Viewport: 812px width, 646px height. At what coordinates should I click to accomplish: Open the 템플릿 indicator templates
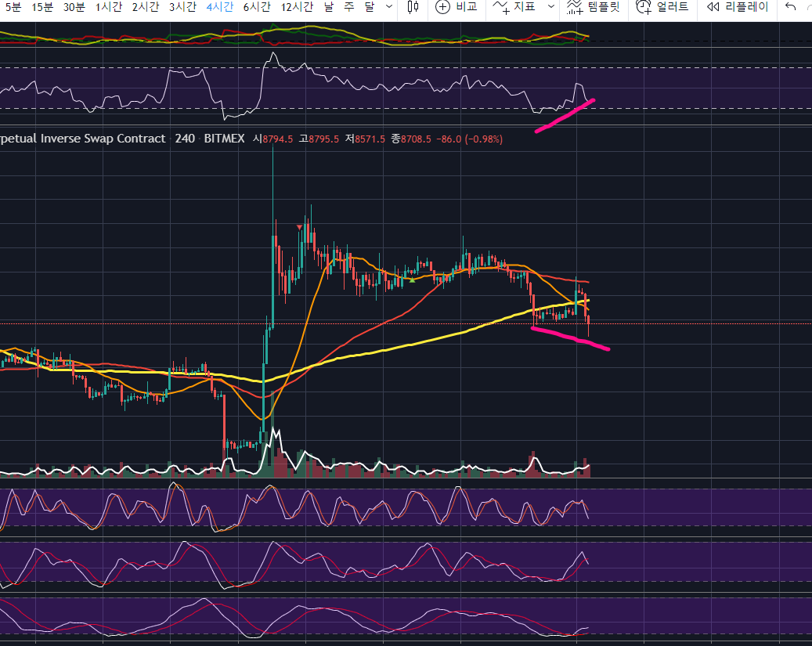(x=594, y=7)
